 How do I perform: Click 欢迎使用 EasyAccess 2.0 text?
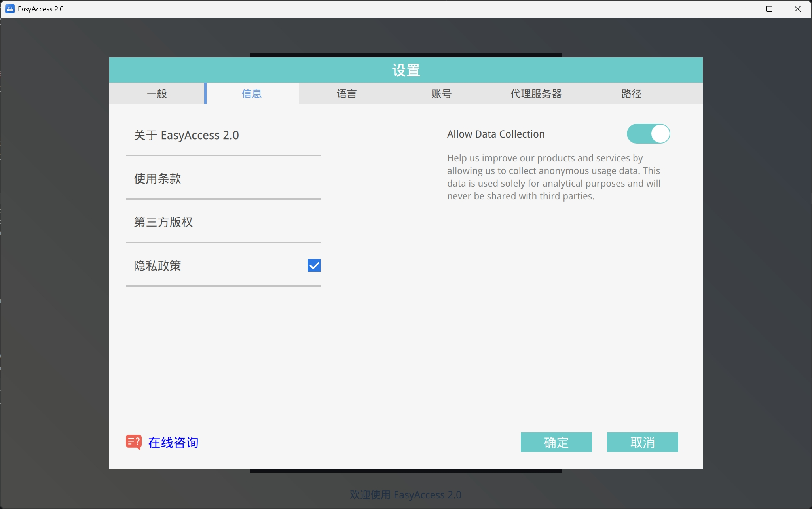[406, 495]
